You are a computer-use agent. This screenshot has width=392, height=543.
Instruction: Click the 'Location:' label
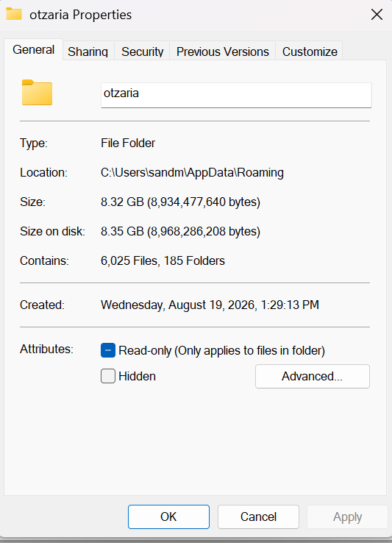point(43,172)
